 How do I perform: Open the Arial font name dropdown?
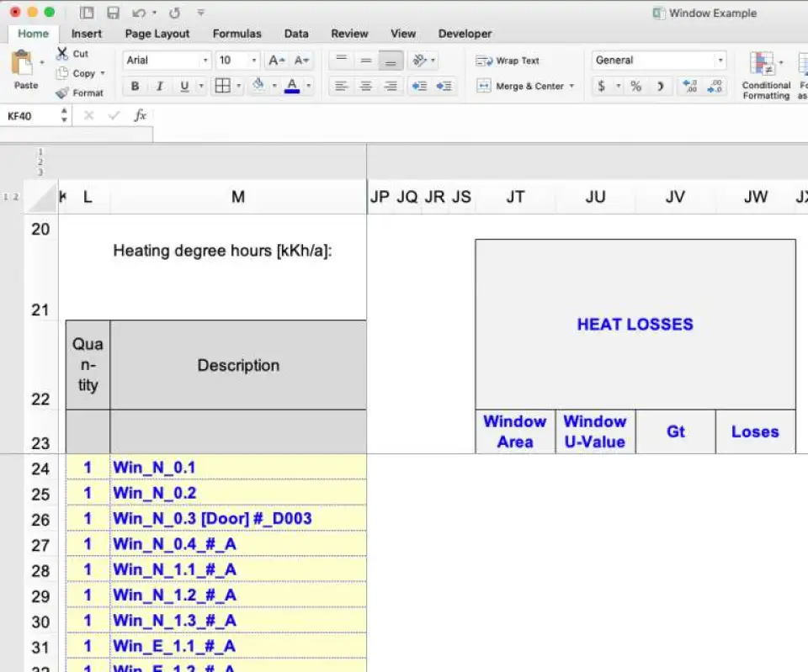coord(205,61)
